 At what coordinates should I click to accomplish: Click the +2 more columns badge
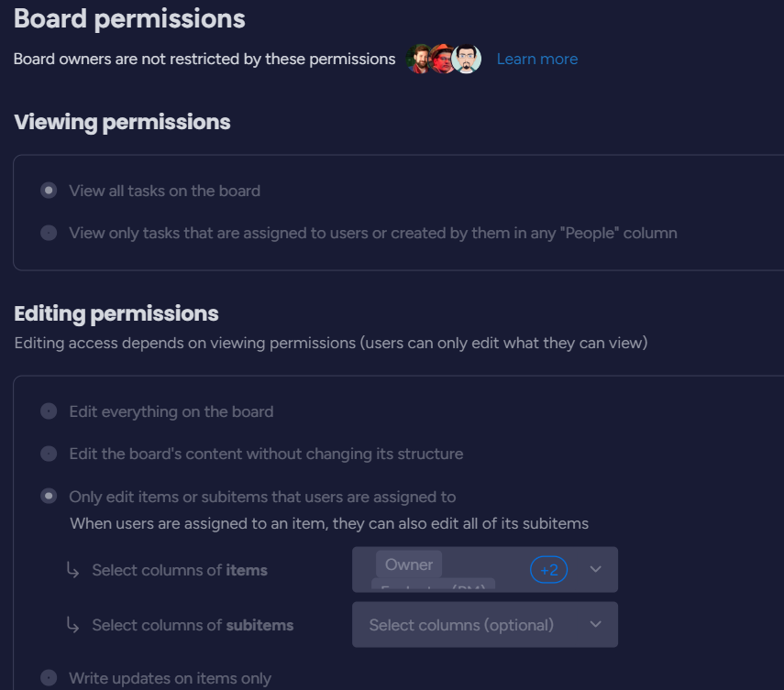click(x=548, y=570)
